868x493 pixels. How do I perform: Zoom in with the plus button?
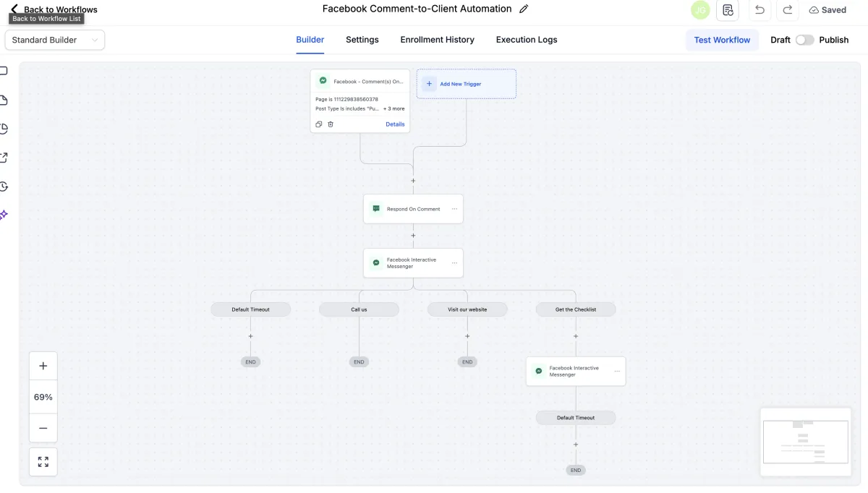coord(43,366)
